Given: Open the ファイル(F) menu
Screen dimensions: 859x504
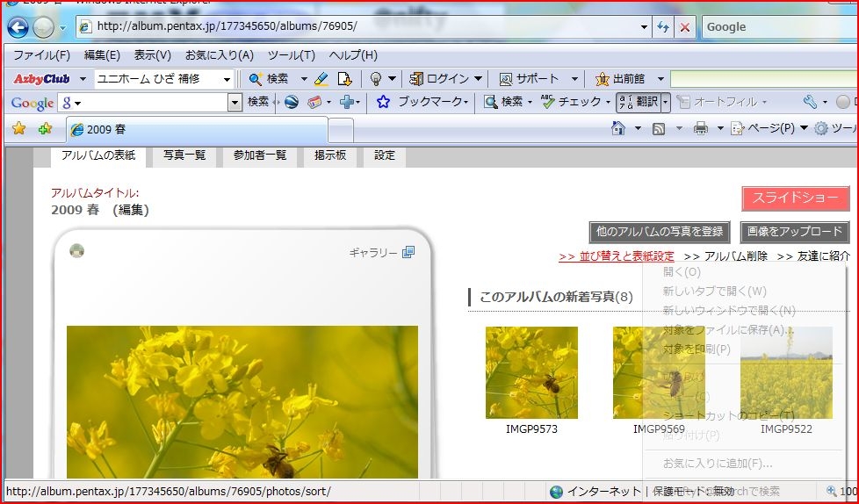Looking at the screenshot, I should pos(41,54).
